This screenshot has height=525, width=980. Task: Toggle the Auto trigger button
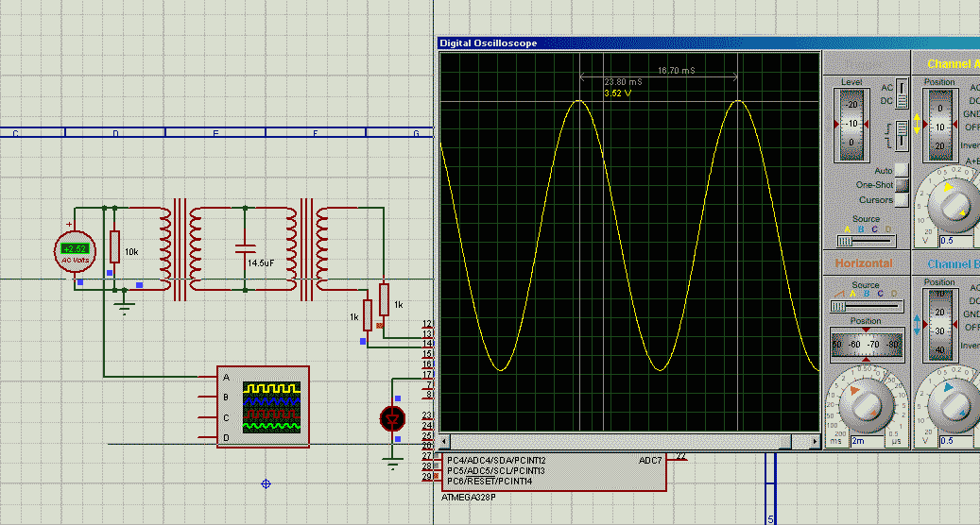(x=902, y=170)
